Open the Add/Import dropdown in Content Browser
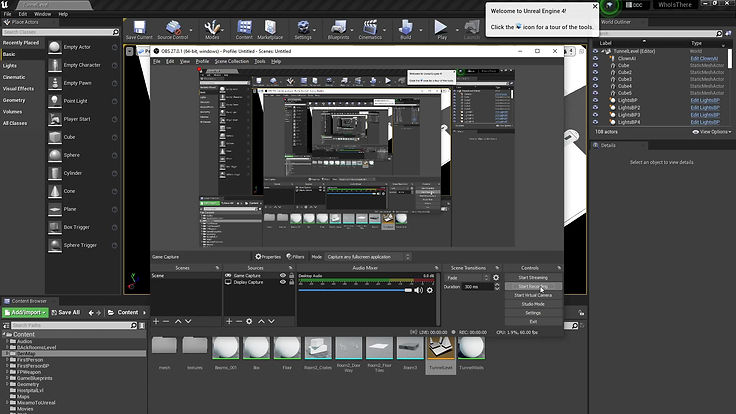736x414 pixels. (x=25, y=313)
